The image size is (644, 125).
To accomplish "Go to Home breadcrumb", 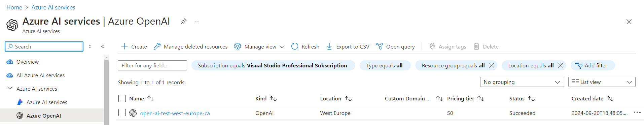I will coord(14,7).
